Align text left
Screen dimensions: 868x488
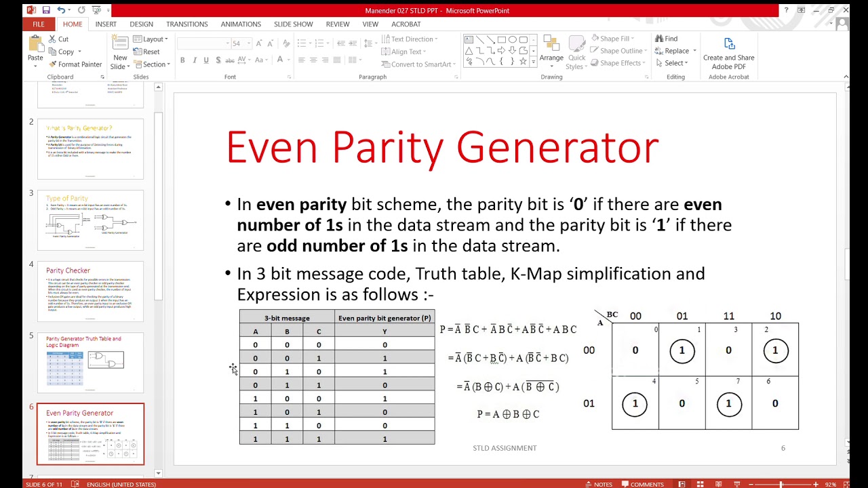[301, 60]
